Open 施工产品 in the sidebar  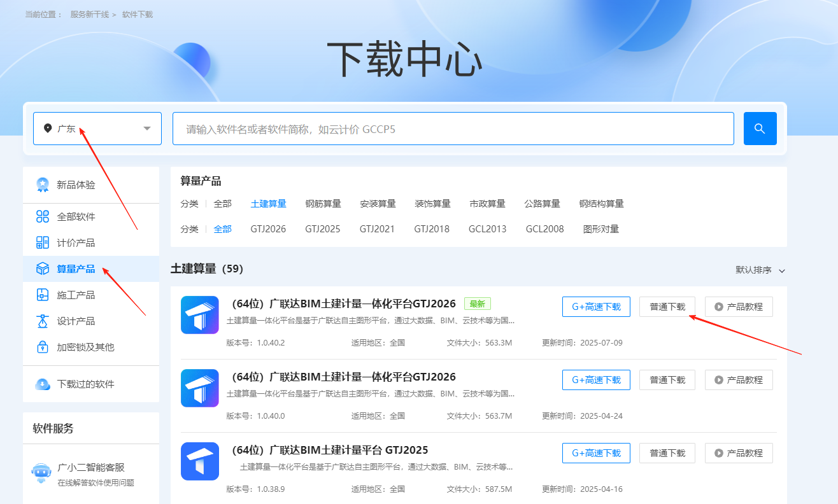(x=91, y=295)
